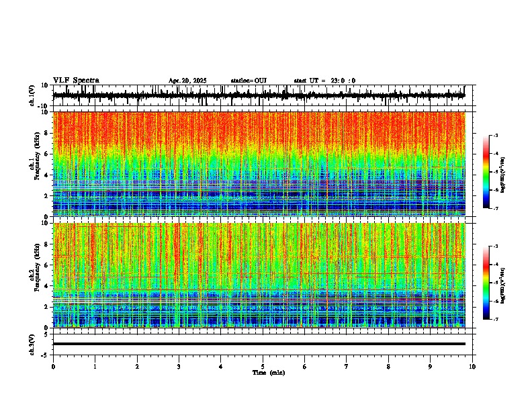This screenshot has height=411, width=532.
Task: Click the "-6" label on ch.1 colorbar
Action: (x=496, y=190)
